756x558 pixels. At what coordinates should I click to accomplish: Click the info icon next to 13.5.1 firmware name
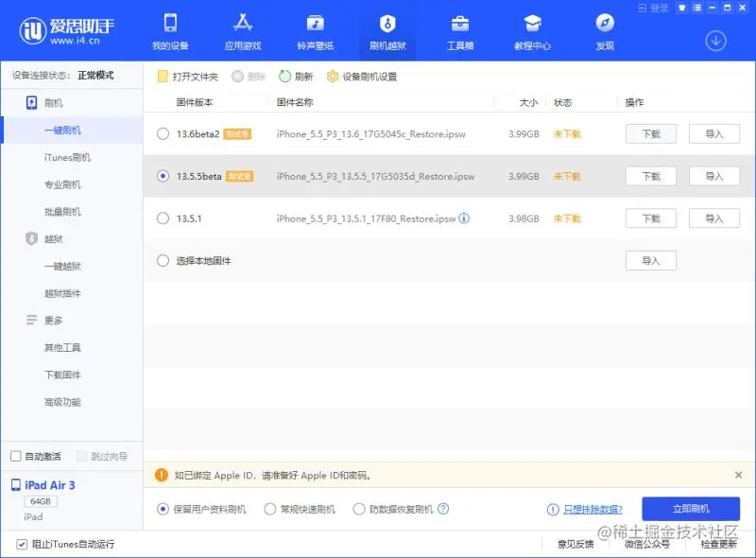pyautogui.click(x=464, y=218)
